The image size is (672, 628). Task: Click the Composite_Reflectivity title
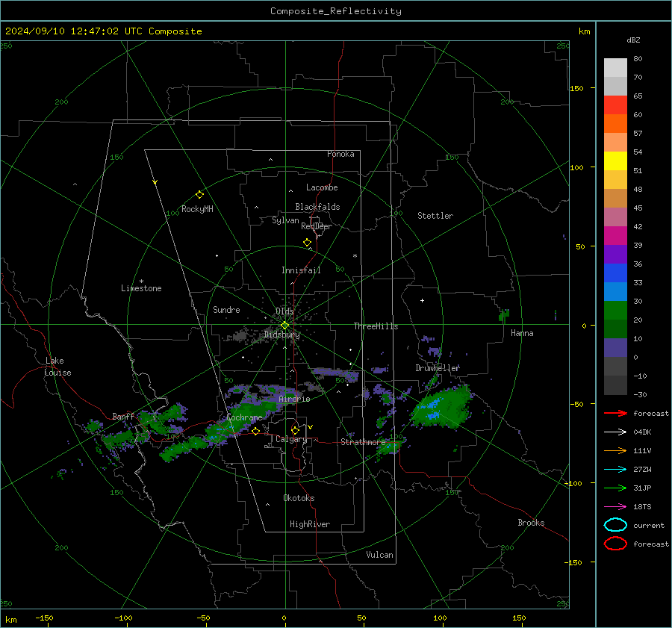(x=336, y=11)
